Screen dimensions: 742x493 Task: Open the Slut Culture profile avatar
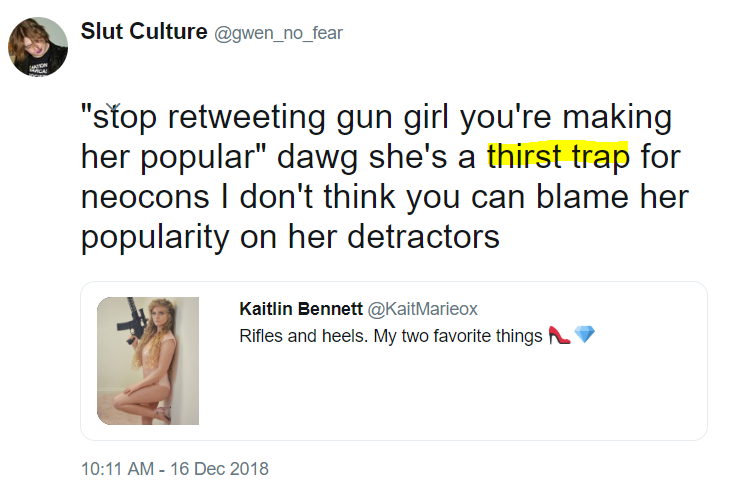pyautogui.click(x=38, y=46)
